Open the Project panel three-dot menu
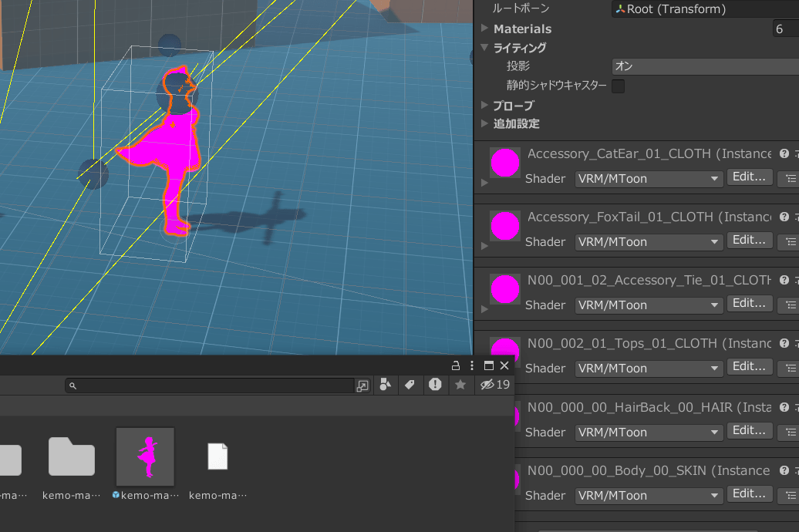The image size is (799, 532). 472,365
